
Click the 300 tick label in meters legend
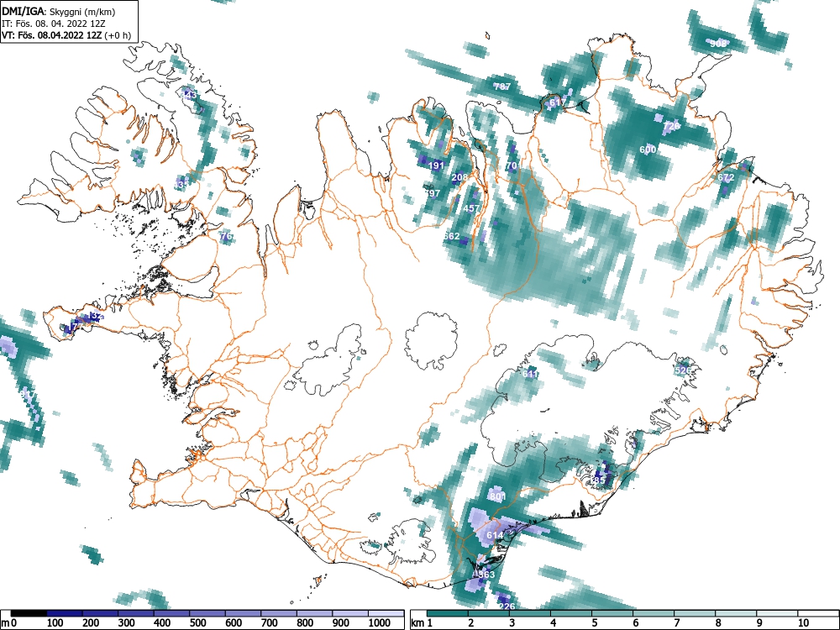tap(127, 623)
